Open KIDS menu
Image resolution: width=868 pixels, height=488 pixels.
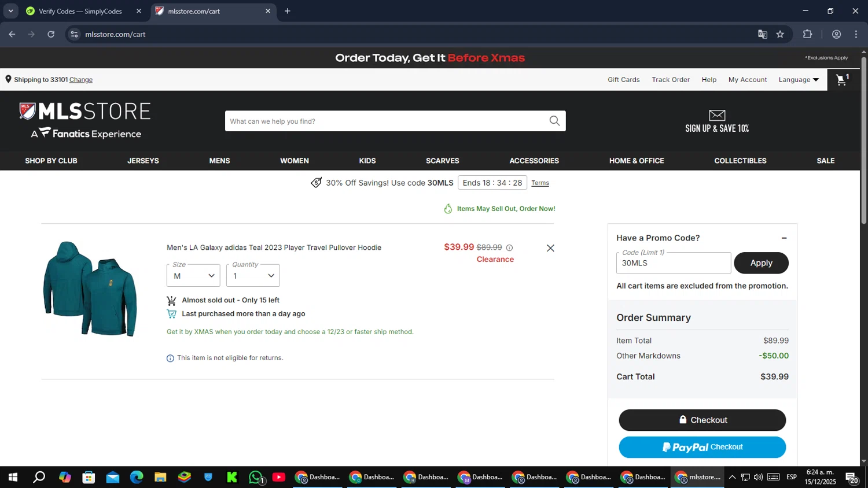367,161
